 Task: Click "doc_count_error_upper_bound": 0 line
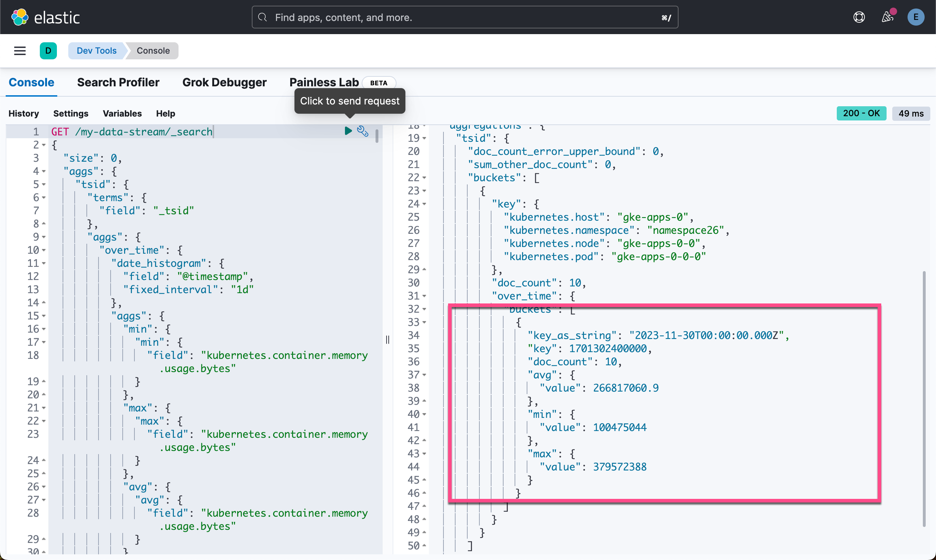coord(565,151)
